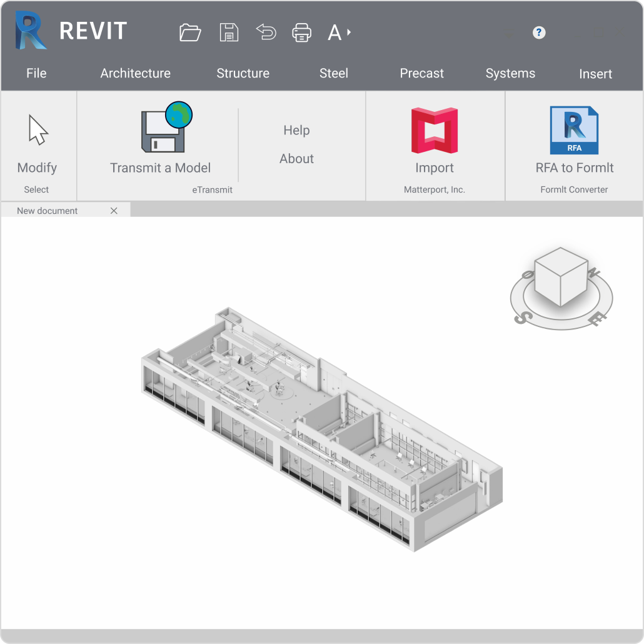The height and width of the screenshot is (644, 644).
Task: Click the ViewCube to reorient the model
Action: (560, 278)
